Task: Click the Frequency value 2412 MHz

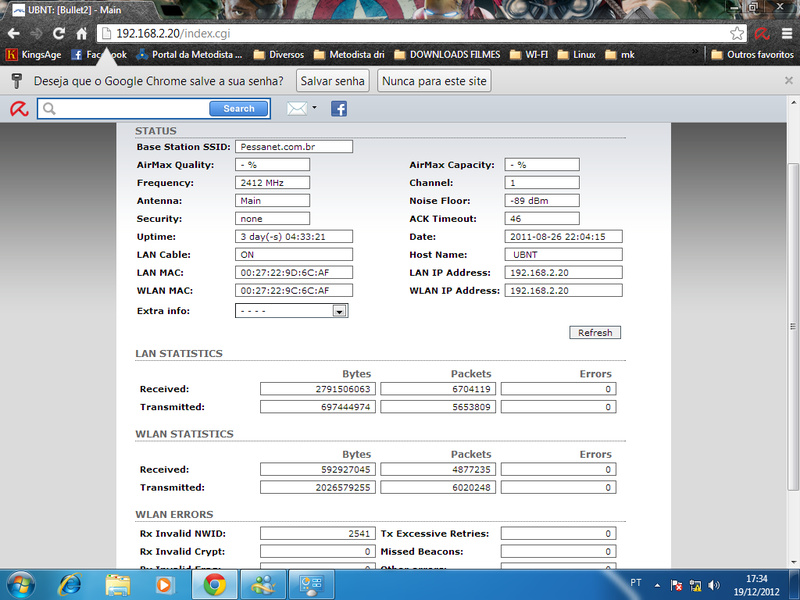Action: (x=272, y=183)
